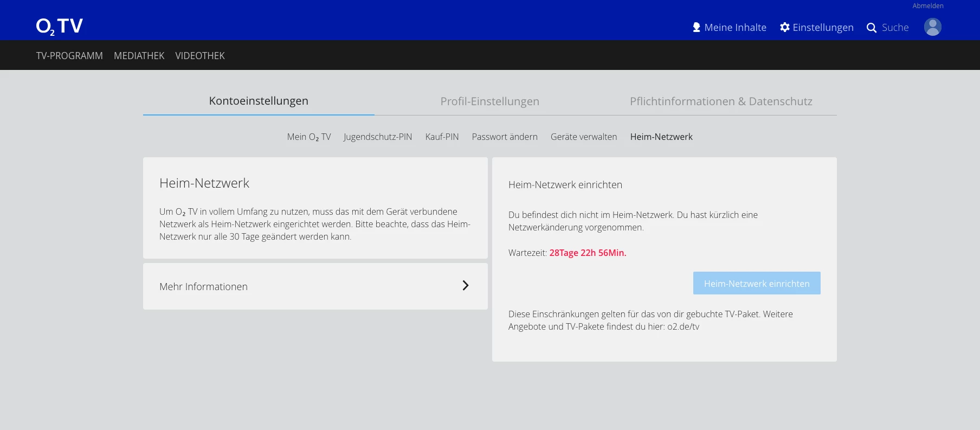Open TV-PROGRAMM in navigation bar
The width and height of the screenshot is (980, 430).
pos(69,56)
